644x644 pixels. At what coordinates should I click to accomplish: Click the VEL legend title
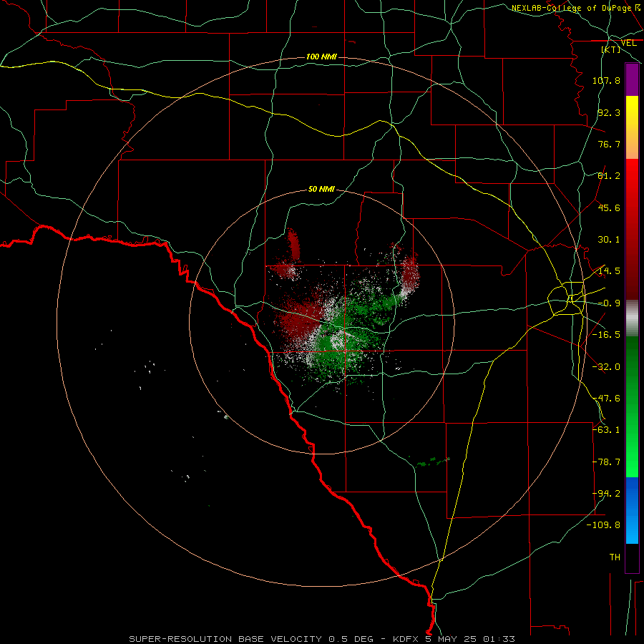(x=628, y=43)
